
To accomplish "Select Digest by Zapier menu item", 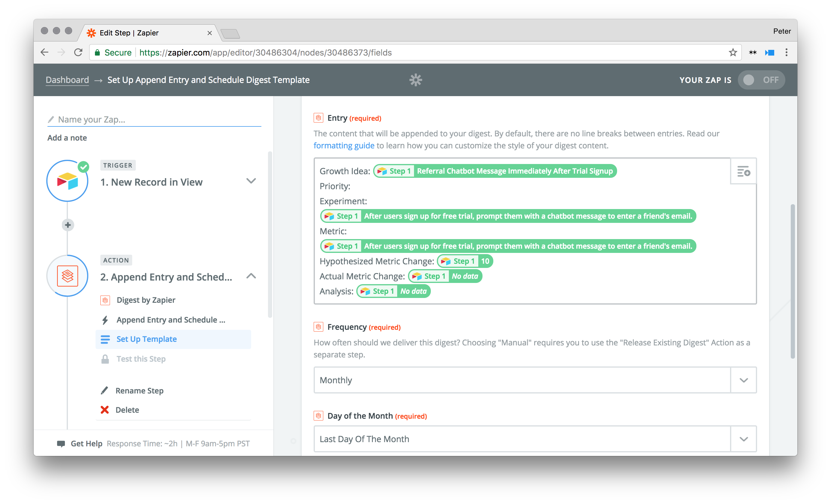I will tap(146, 300).
